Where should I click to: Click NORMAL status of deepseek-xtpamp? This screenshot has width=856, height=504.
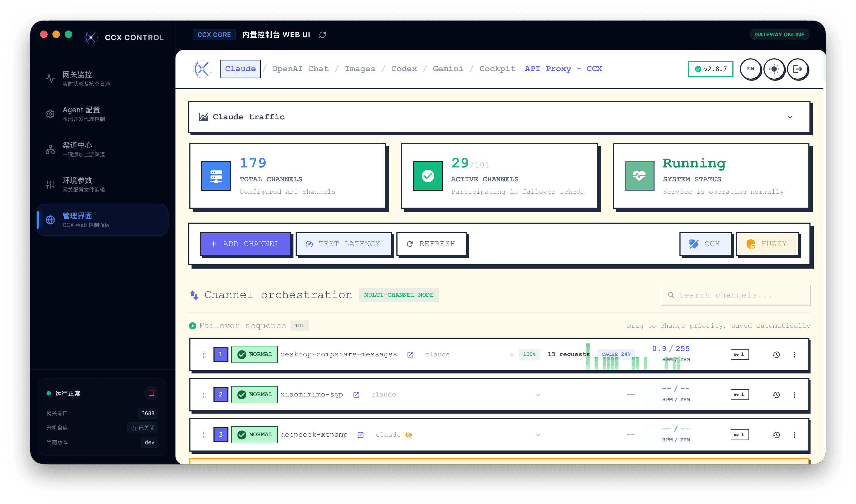(254, 435)
